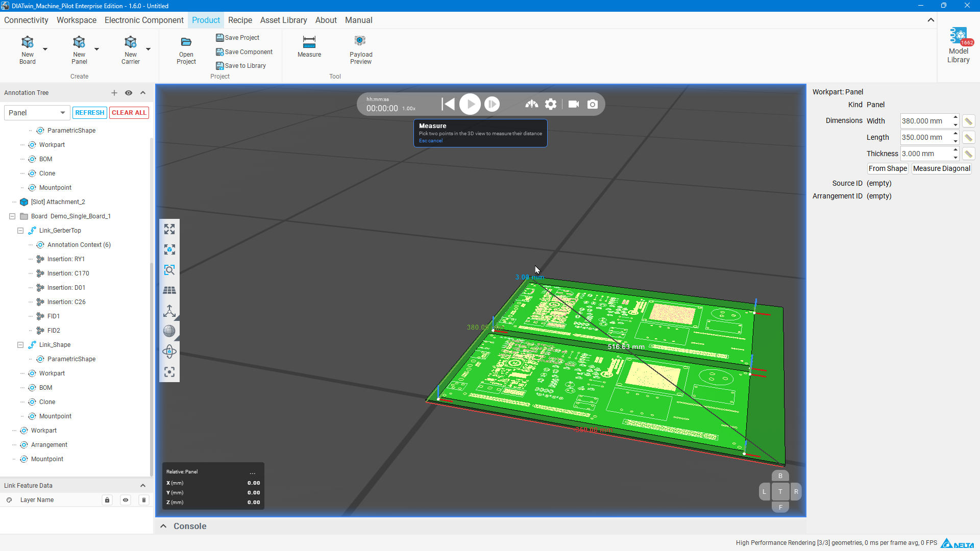
Task: Open the Connectivity menu tab
Action: tap(26, 20)
